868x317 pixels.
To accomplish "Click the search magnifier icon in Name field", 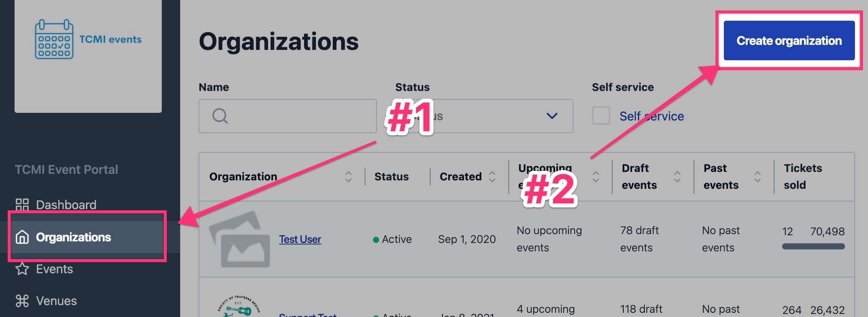I will pos(220,116).
